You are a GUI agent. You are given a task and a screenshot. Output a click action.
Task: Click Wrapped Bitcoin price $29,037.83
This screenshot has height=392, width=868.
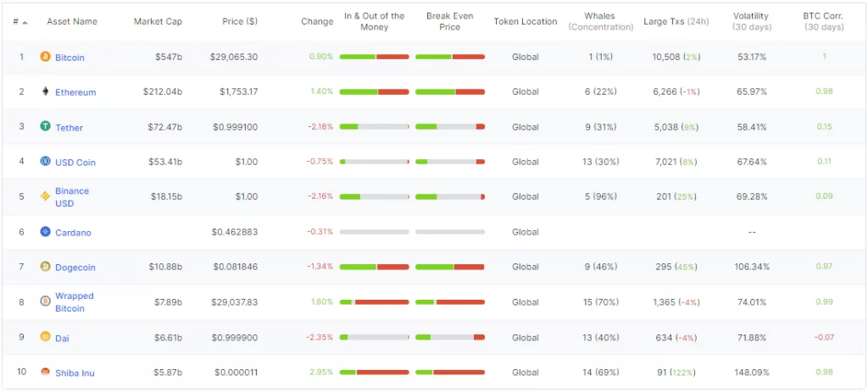[x=234, y=302]
